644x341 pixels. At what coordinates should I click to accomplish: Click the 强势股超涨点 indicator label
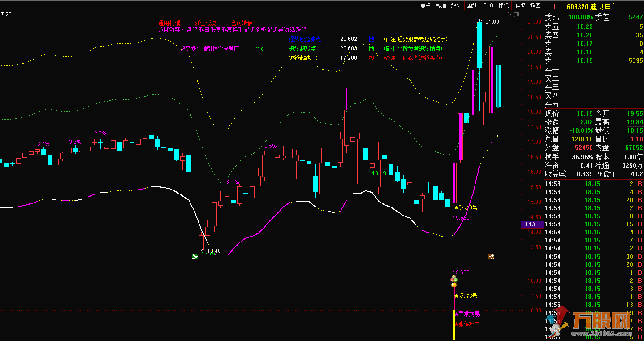click(306, 39)
